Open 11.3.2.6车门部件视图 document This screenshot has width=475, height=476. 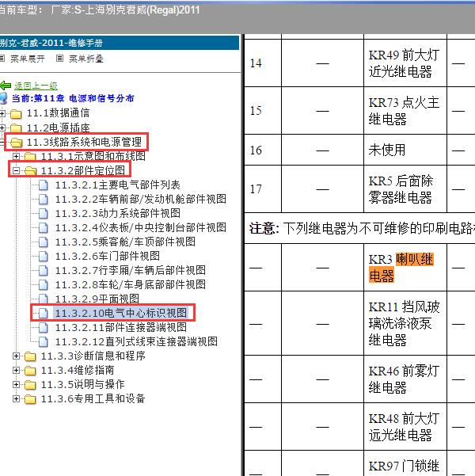tap(108, 256)
